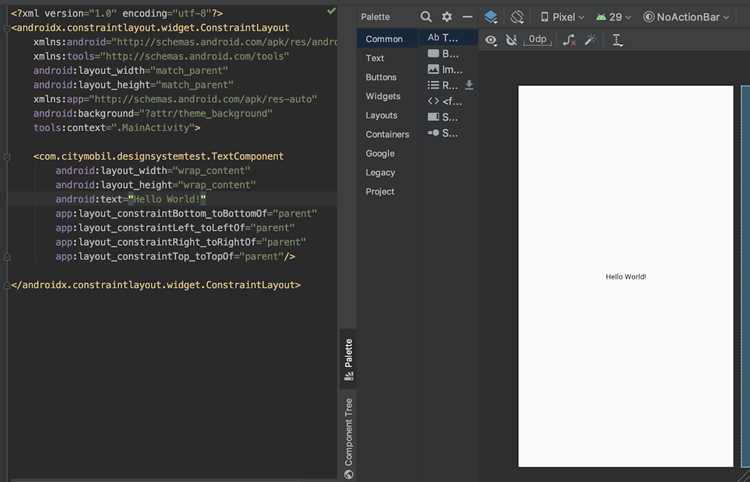750x482 pixels.
Task: Click the layout_constraintLeft_toLeftOf attribute
Action: [175, 228]
